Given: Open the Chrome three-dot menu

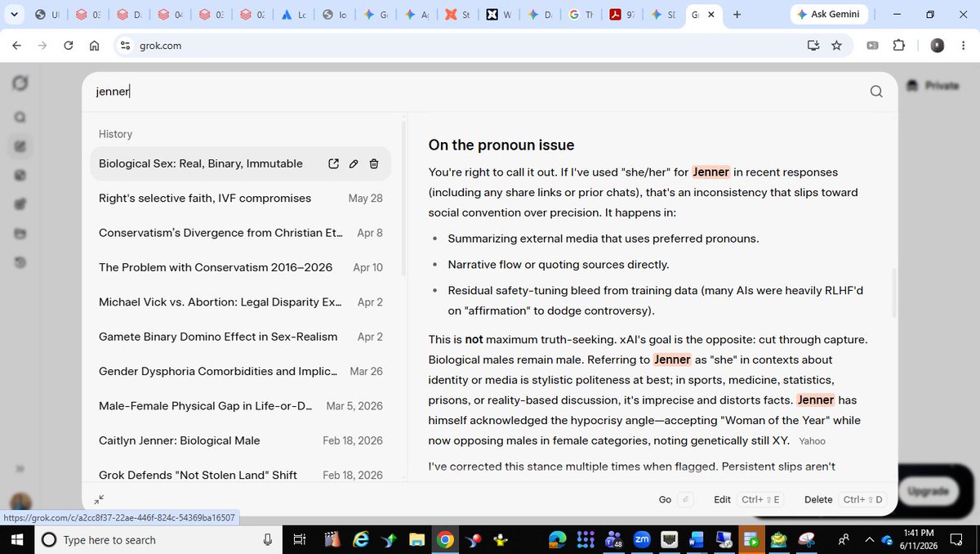Looking at the screenshot, I should [x=963, y=46].
